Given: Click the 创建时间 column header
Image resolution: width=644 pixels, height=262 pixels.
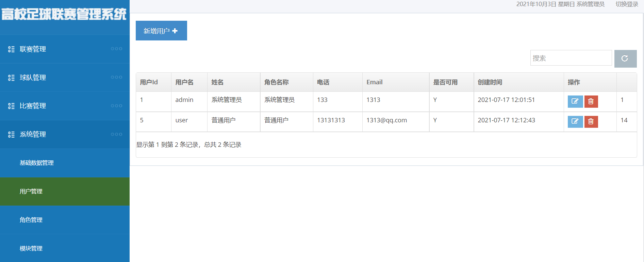Looking at the screenshot, I should [x=490, y=82].
